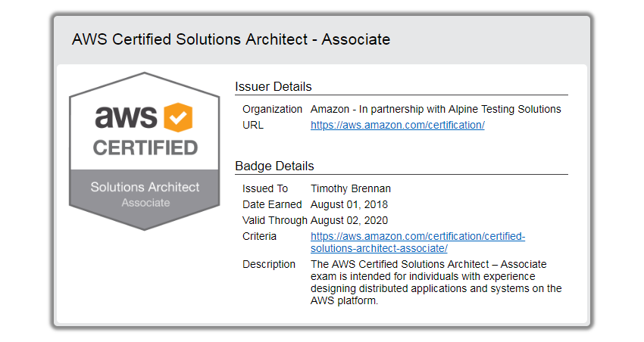
Task: Click the Valid Through label
Action: 274,220
